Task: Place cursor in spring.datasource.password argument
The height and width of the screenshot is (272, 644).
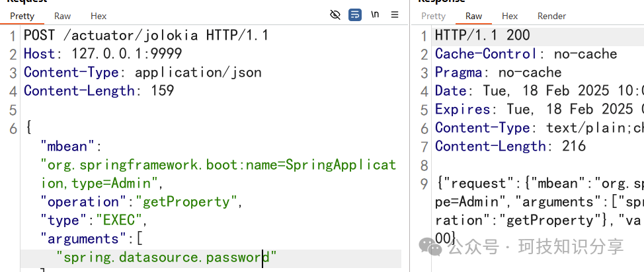Action: pyautogui.click(x=167, y=257)
